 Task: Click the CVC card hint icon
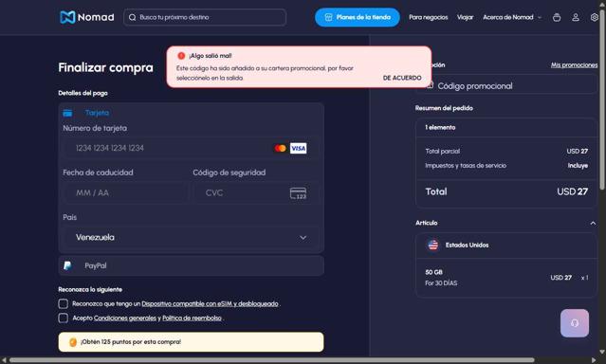point(299,193)
